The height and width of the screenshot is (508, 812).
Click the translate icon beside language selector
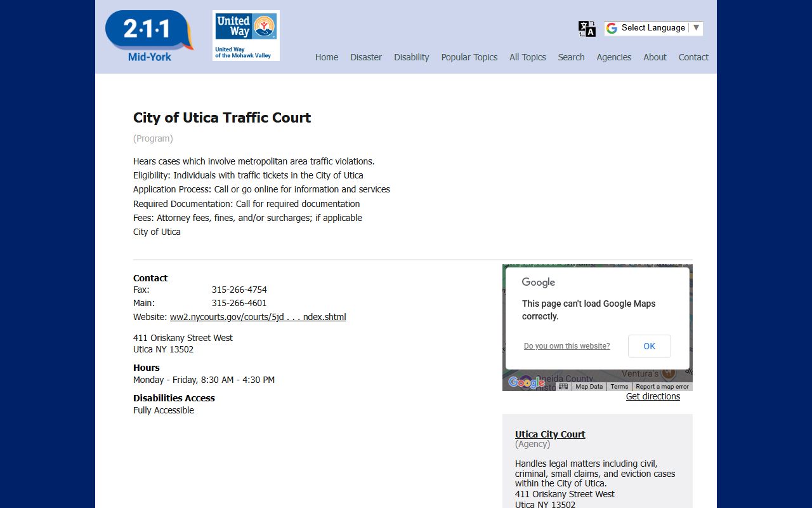point(587,29)
